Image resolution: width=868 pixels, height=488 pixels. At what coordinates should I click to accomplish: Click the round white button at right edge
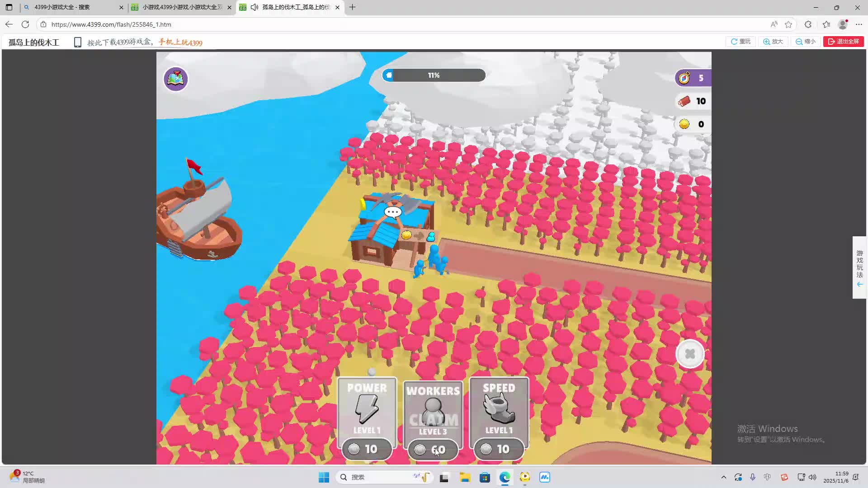point(689,354)
